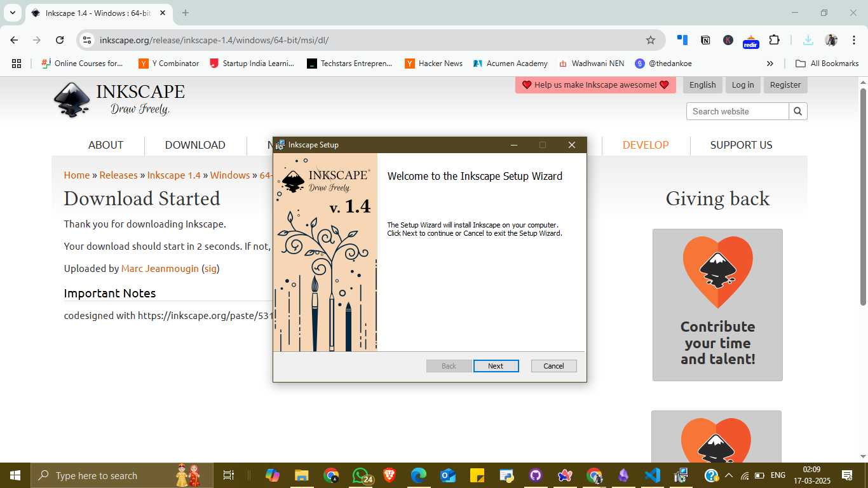
Task: Open a new browser tab
Action: [186, 13]
